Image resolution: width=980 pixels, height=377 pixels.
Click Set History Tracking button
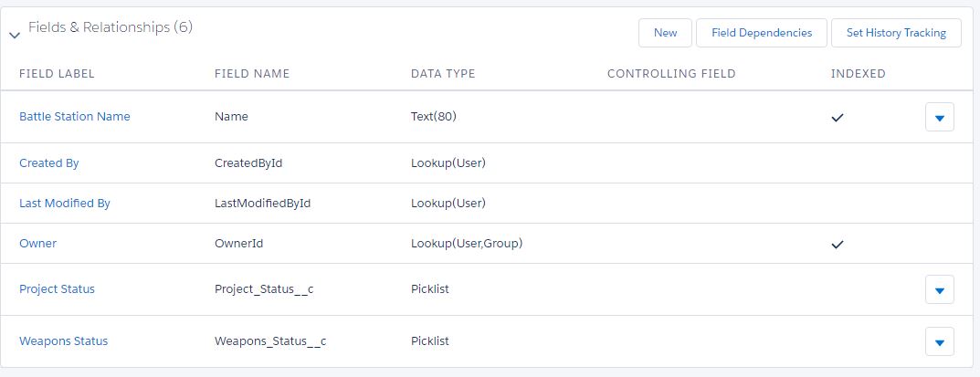(895, 33)
